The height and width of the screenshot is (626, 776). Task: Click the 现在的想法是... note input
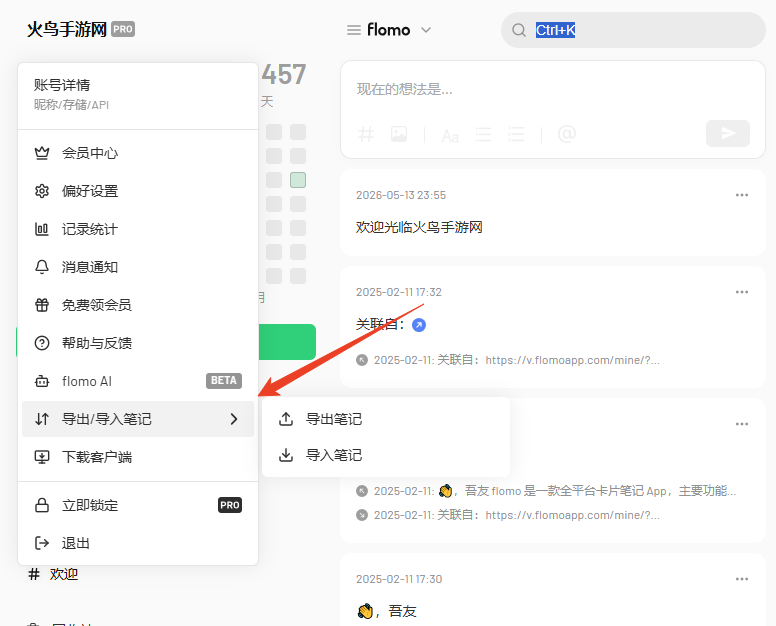tap(553, 90)
